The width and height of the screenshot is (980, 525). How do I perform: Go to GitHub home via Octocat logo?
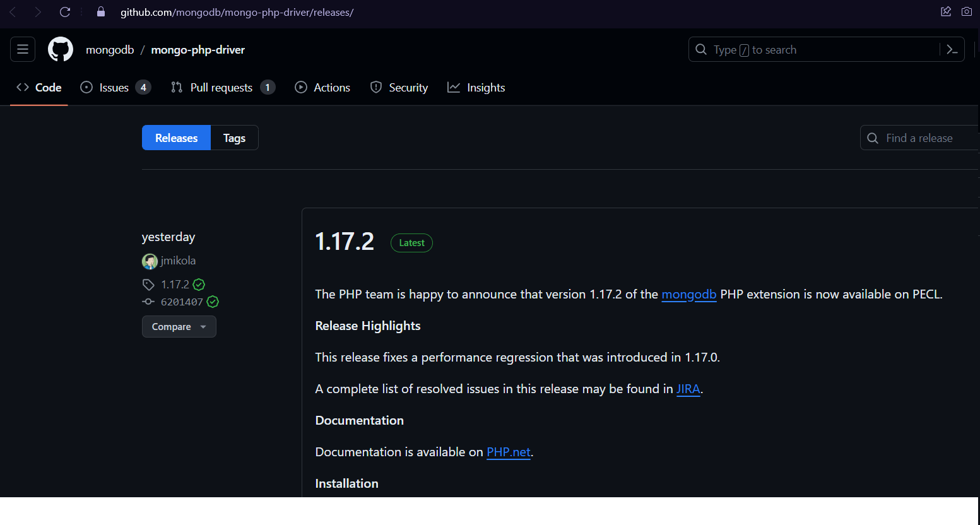pos(61,49)
